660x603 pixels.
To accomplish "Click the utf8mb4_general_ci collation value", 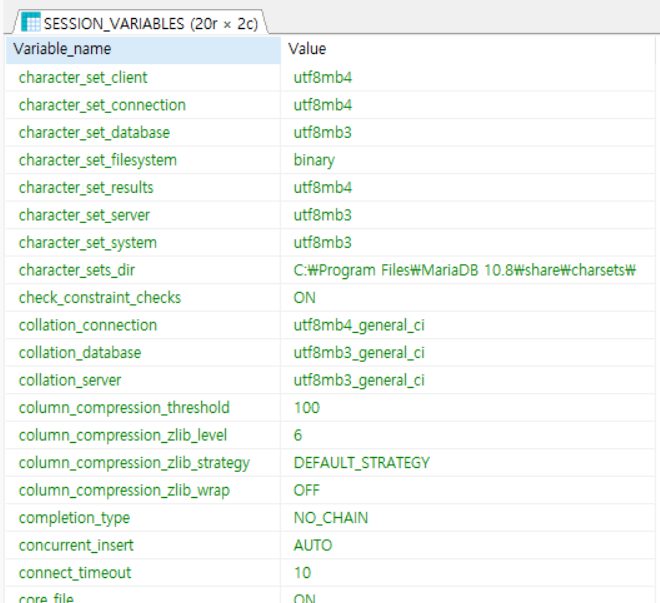I will (468, 325).
